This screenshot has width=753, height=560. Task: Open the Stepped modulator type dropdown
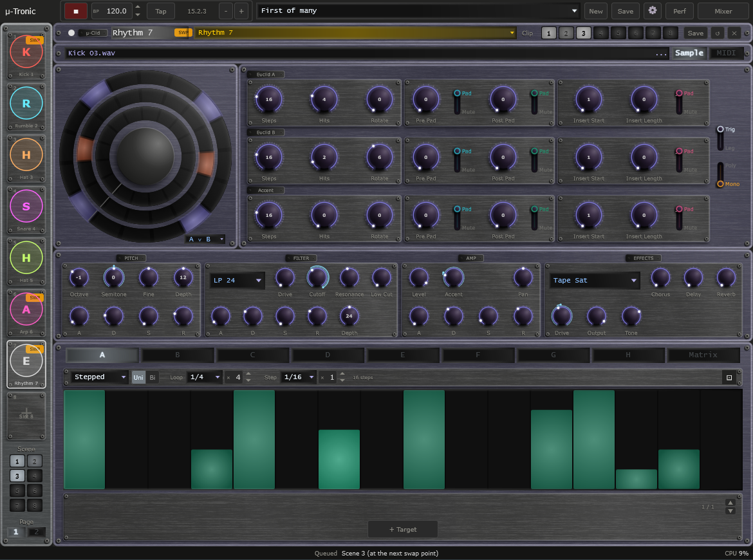(100, 377)
